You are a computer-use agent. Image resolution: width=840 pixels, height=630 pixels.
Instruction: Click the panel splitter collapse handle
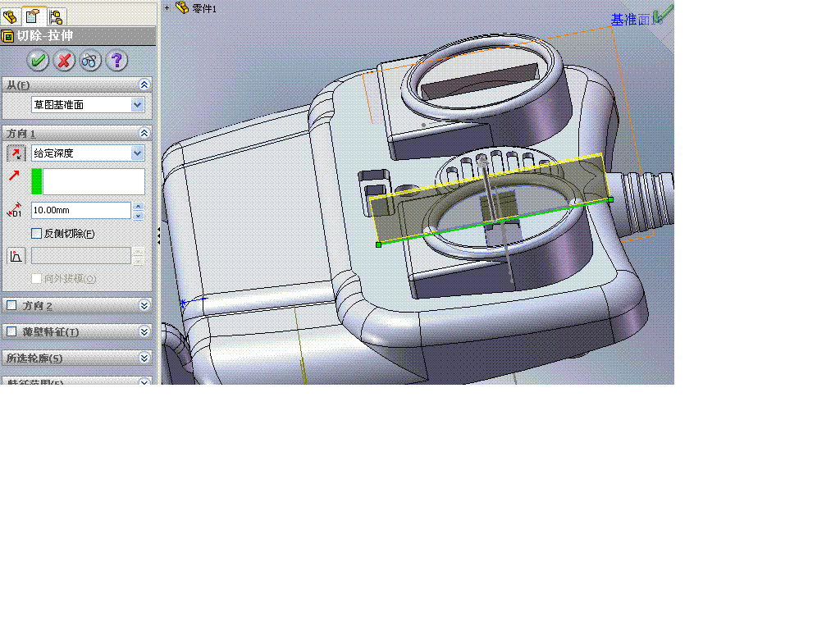point(158,235)
